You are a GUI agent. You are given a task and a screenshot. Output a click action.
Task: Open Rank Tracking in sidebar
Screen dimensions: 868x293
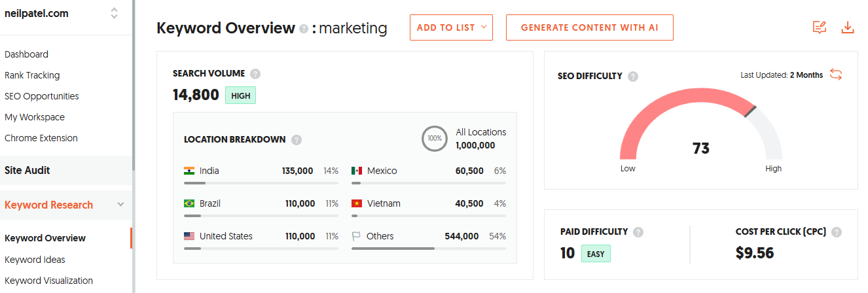32,75
